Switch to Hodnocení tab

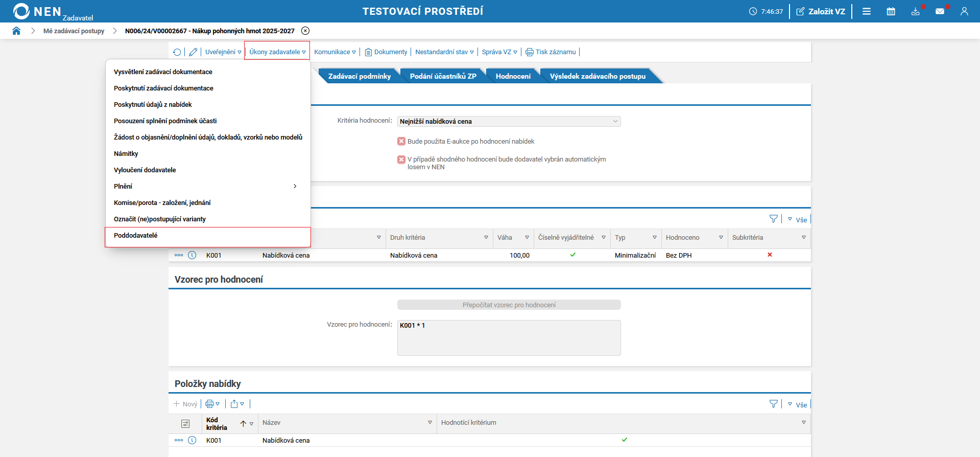pyautogui.click(x=513, y=76)
